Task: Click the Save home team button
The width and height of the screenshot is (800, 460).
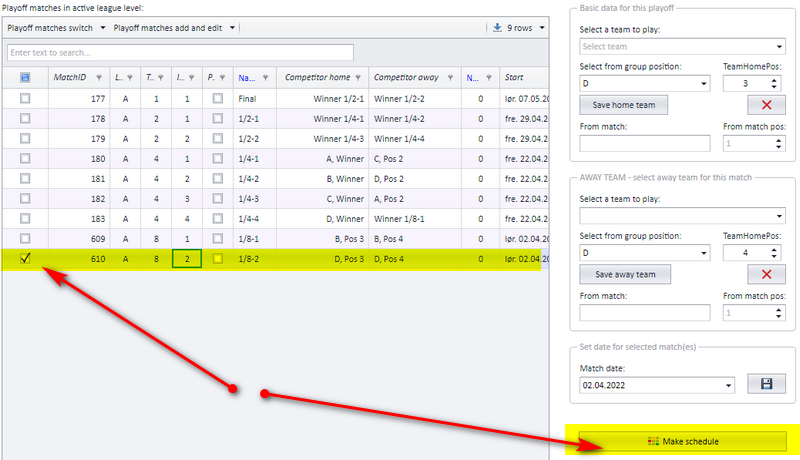Action: click(623, 105)
